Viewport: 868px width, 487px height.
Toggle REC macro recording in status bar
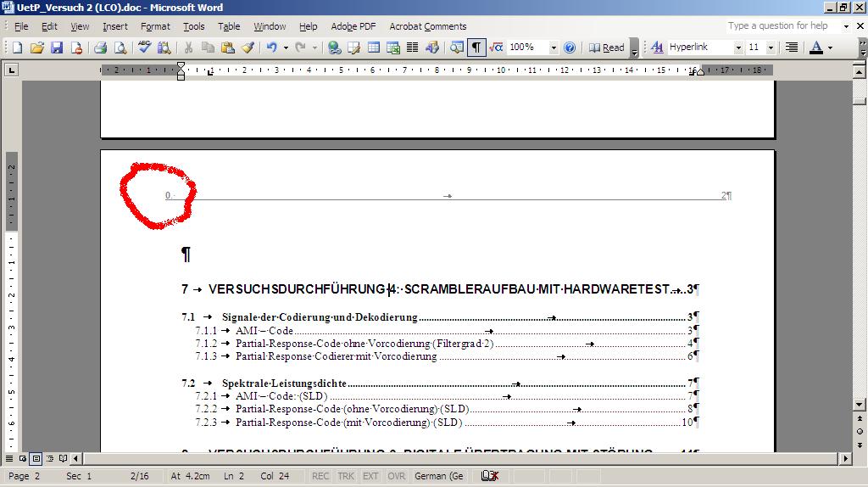coord(320,476)
